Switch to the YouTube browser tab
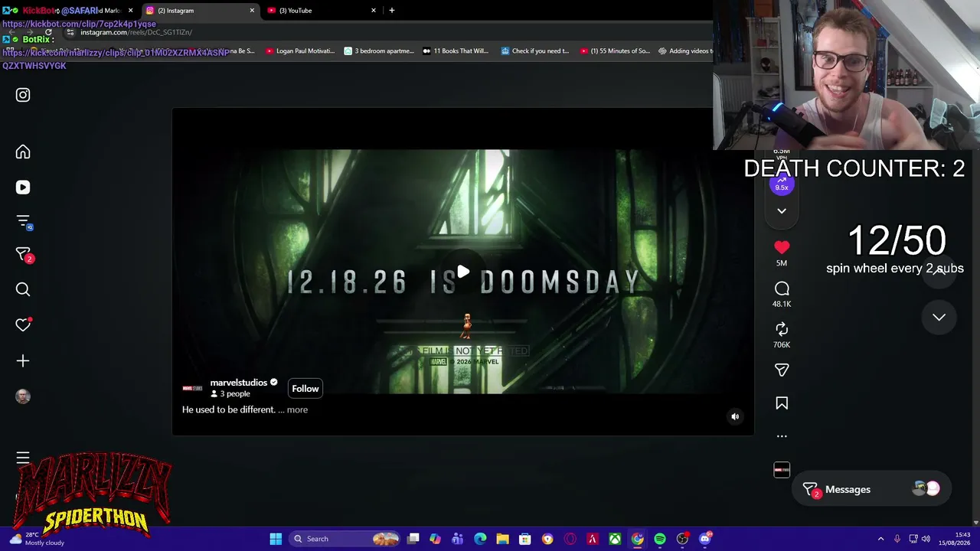Image resolution: width=980 pixels, height=551 pixels. [322, 11]
